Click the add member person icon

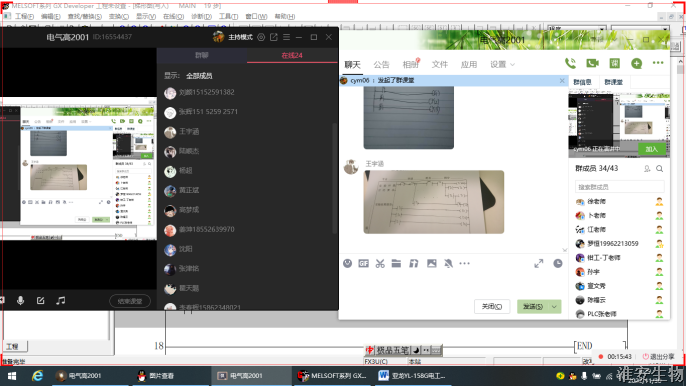647,168
